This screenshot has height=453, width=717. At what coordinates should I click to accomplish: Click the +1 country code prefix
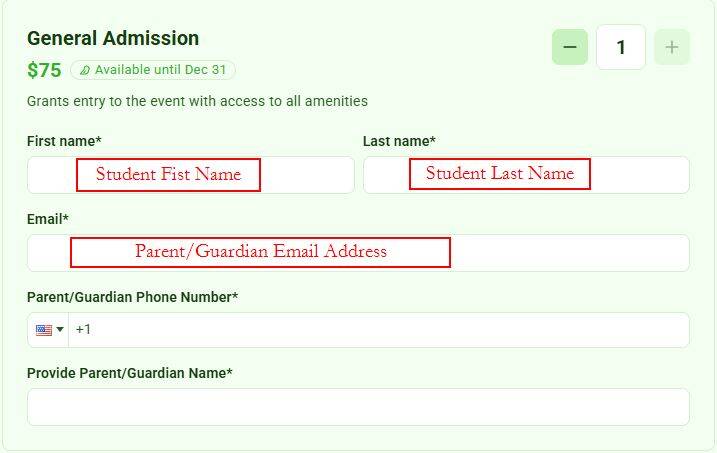83,330
